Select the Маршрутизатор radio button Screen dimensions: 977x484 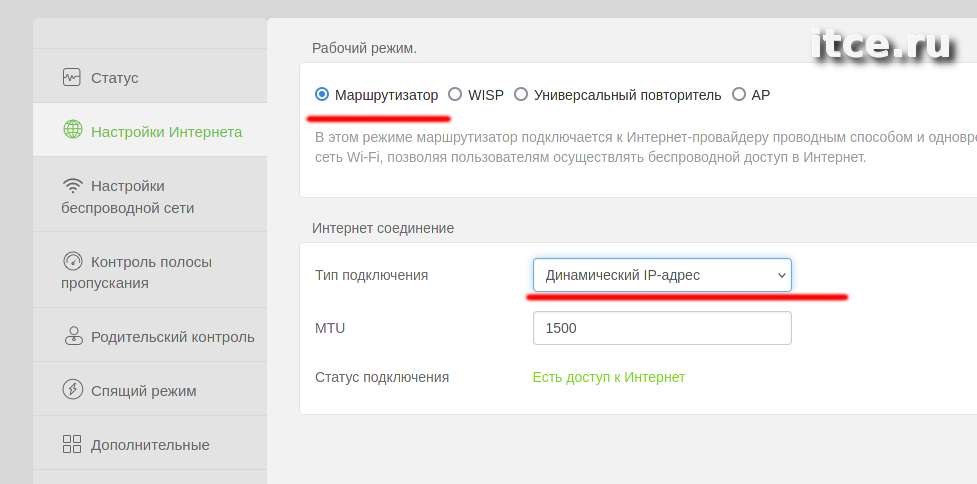pyautogui.click(x=322, y=94)
